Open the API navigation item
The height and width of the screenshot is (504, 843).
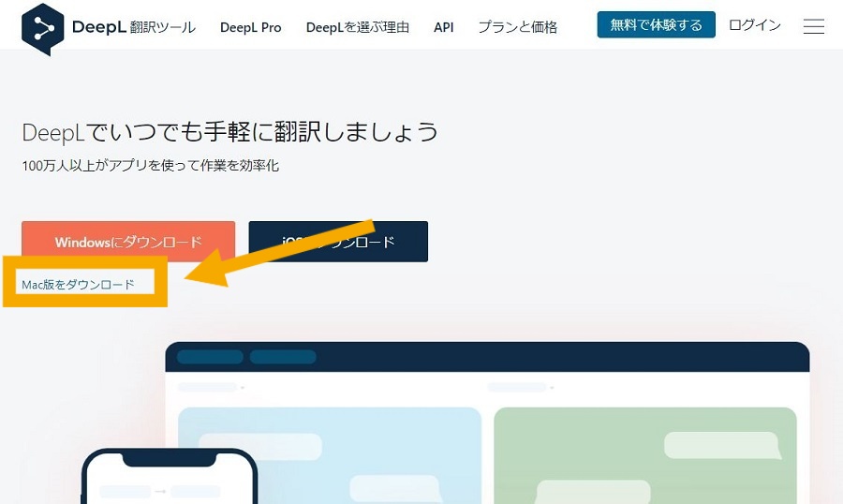(x=444, y=27)
